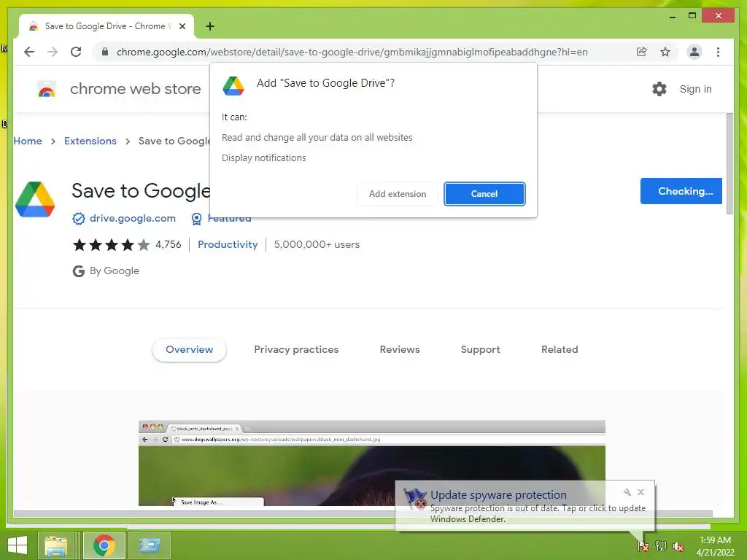
Task: Click the share page icon in address bar
Action: pos(642,52)
